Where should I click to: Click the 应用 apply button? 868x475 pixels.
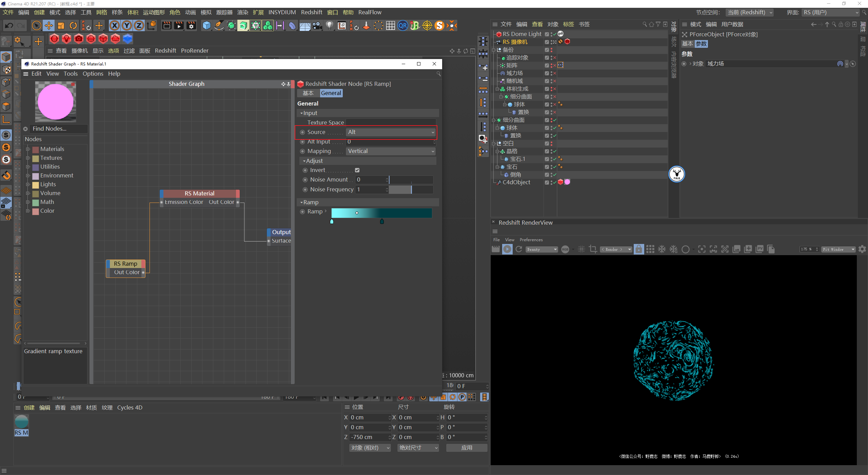click(x=467, y=448)
